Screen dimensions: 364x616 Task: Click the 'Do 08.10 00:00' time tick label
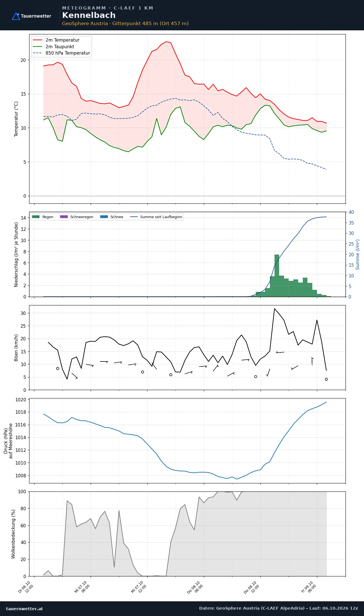(x=195, y=587)
